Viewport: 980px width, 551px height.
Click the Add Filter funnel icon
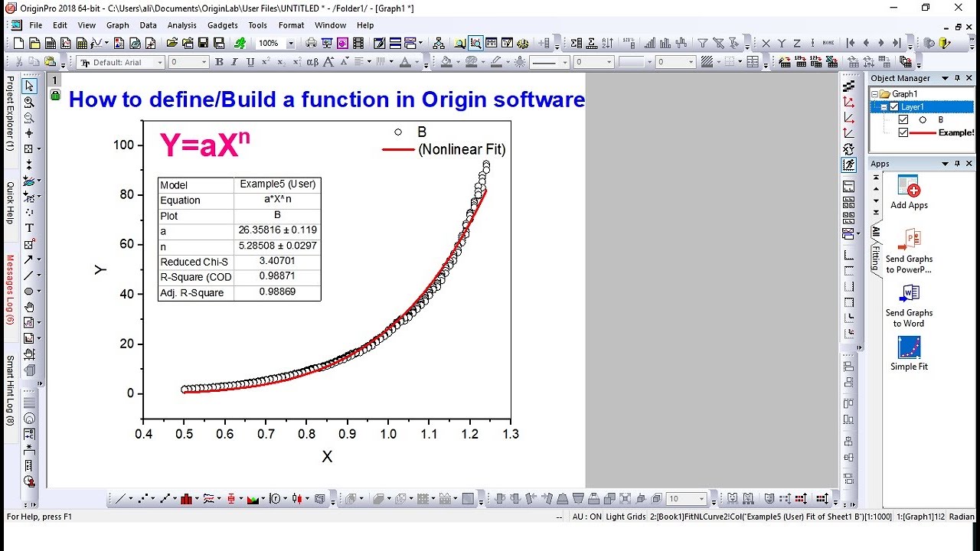pyautogui.click(x=702, y=44)
